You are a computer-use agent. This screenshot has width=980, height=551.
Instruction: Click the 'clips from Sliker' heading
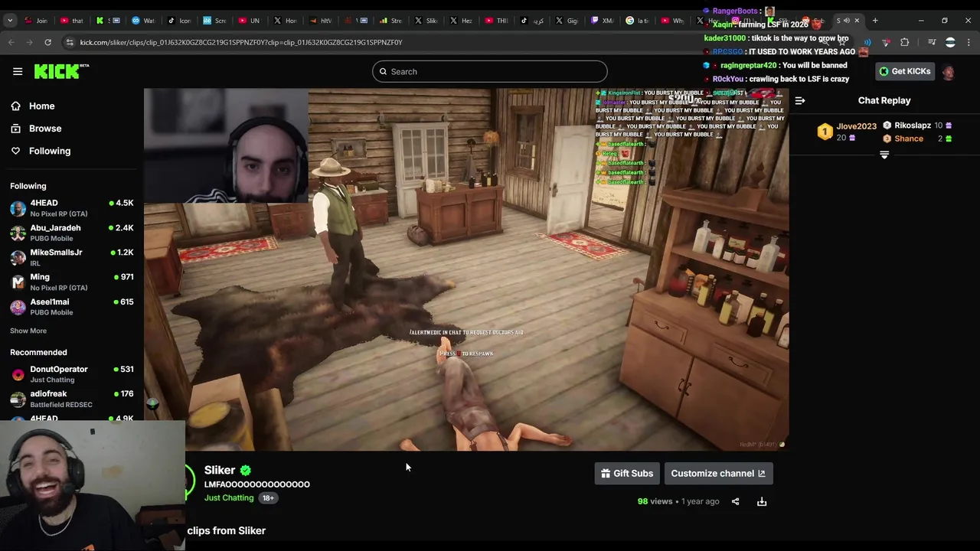227,530
